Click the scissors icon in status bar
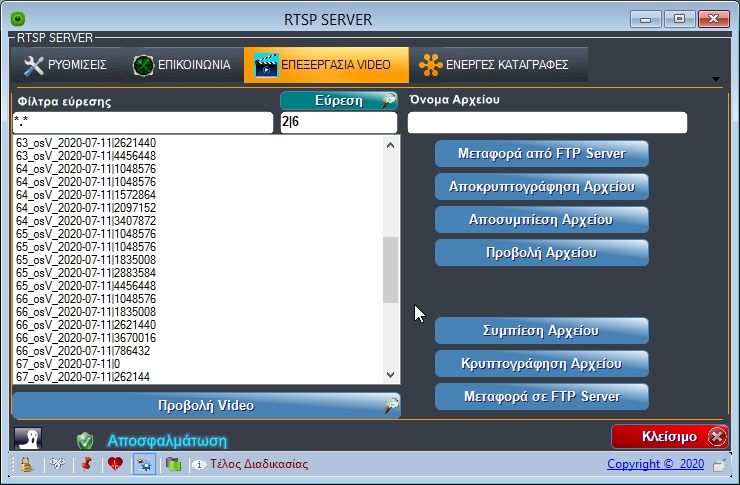The width and height of the screenshot is (740, 485). (x=58, y=464)
